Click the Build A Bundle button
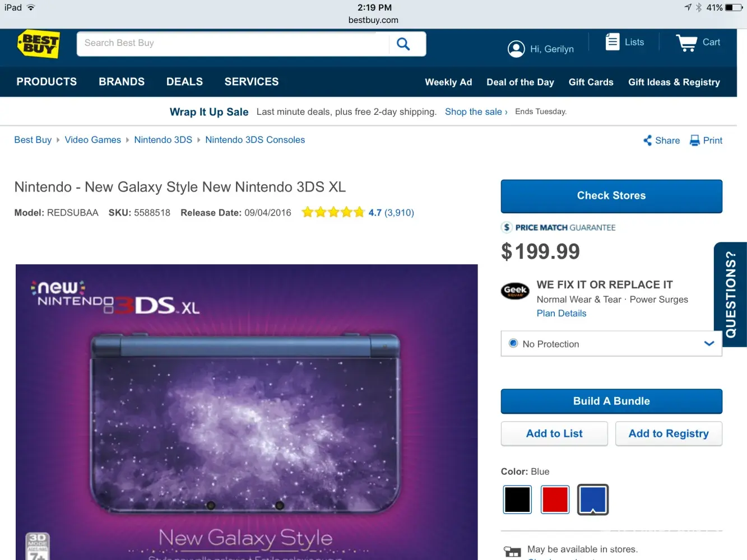 tap(611, 402)
